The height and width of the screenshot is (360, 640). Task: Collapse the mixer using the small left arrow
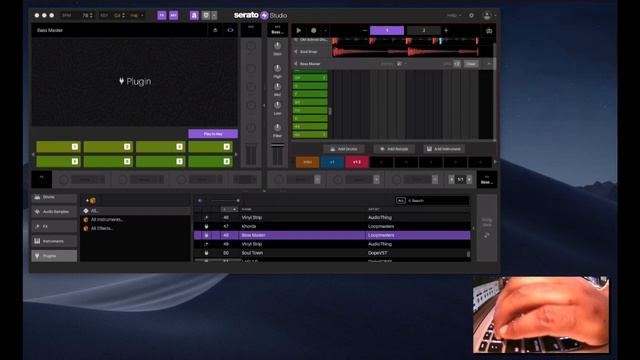coord(264,105)
